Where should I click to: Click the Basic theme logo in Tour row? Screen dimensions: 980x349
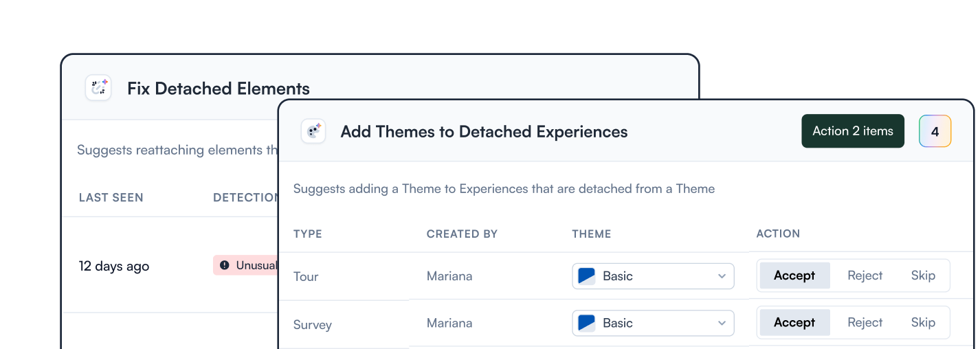[x=586, y=276]
